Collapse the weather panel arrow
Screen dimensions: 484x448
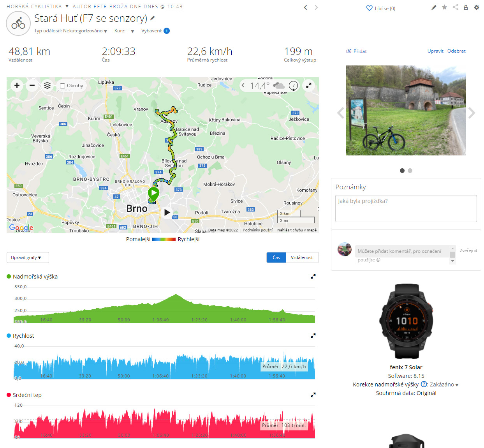(243, 86)
